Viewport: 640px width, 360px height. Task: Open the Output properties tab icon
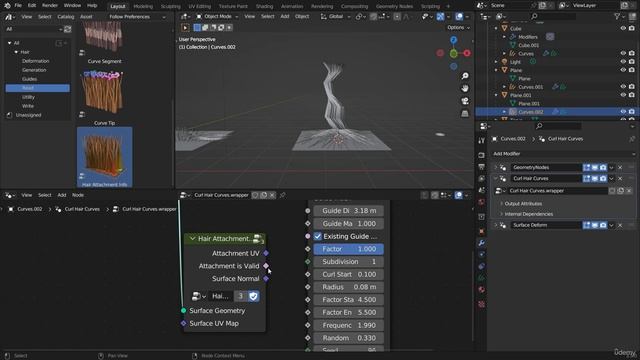(482, 167)
